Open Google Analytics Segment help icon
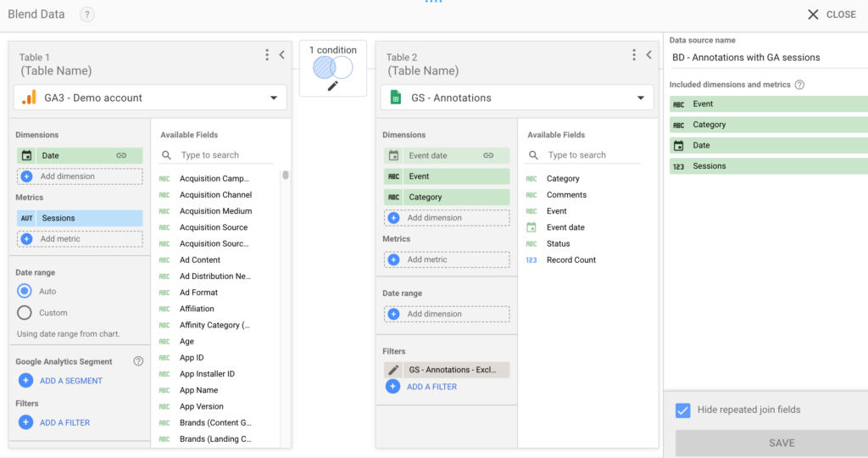The width and height of the screenshot is (868, 458). [138, 361]
